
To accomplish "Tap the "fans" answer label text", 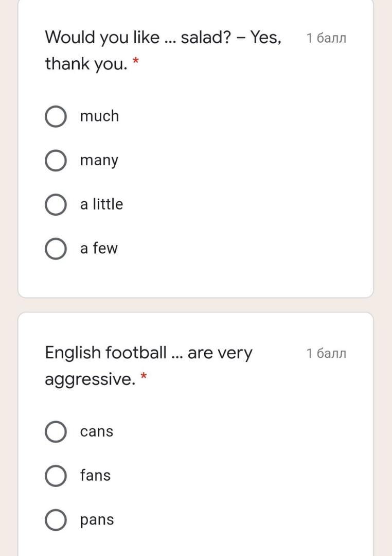I will (95, 476).
